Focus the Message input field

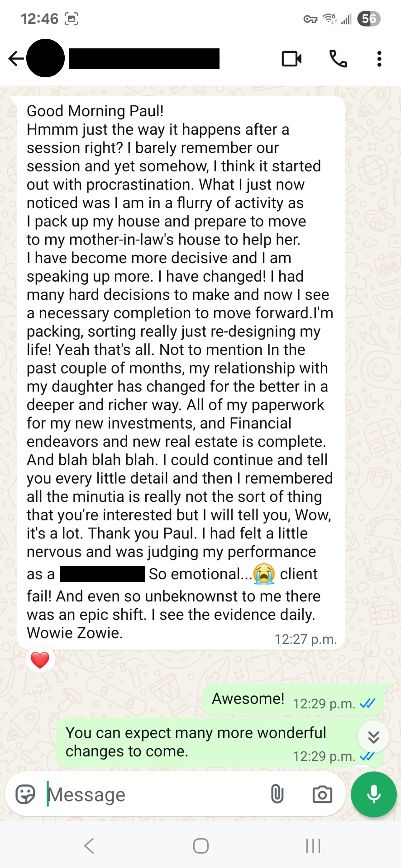click(154, 794)
